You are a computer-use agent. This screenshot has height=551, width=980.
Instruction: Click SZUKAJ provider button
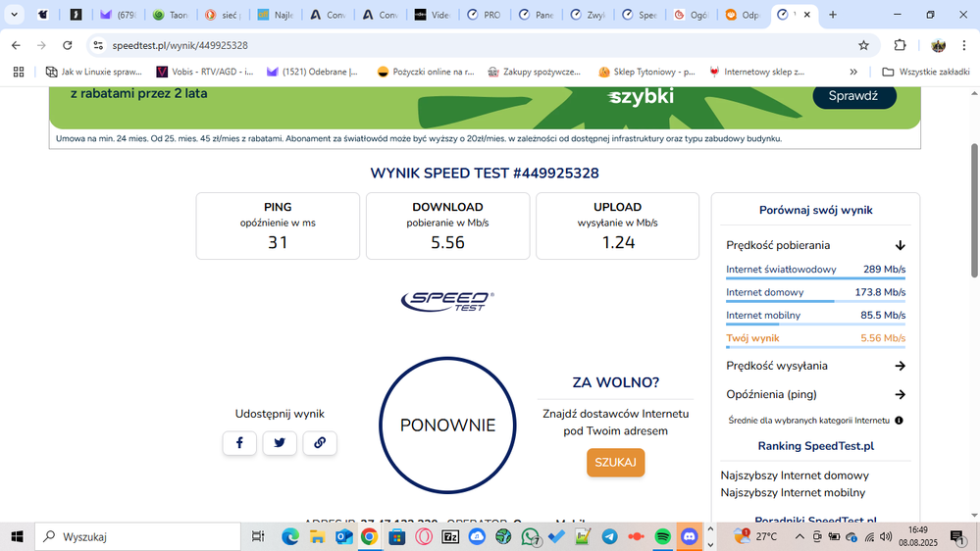(616, 463)
